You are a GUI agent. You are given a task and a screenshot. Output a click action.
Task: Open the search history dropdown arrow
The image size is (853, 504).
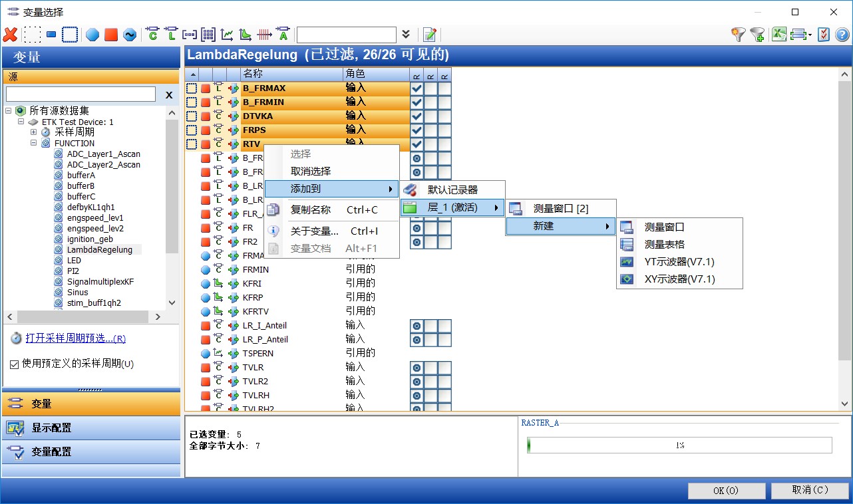tap(406, 34)
